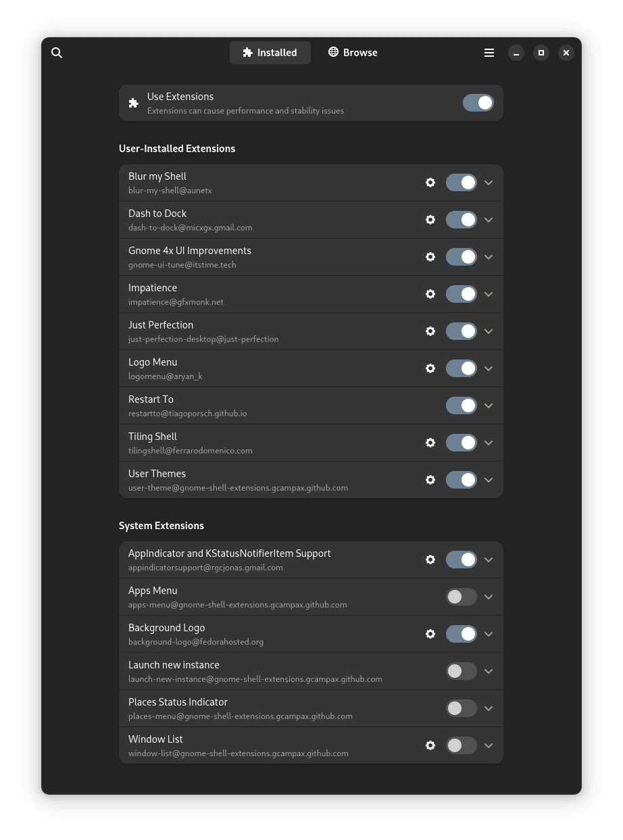Expand the Restart To extension details
Screen dimensions: 623x840
tap(489, 405)
